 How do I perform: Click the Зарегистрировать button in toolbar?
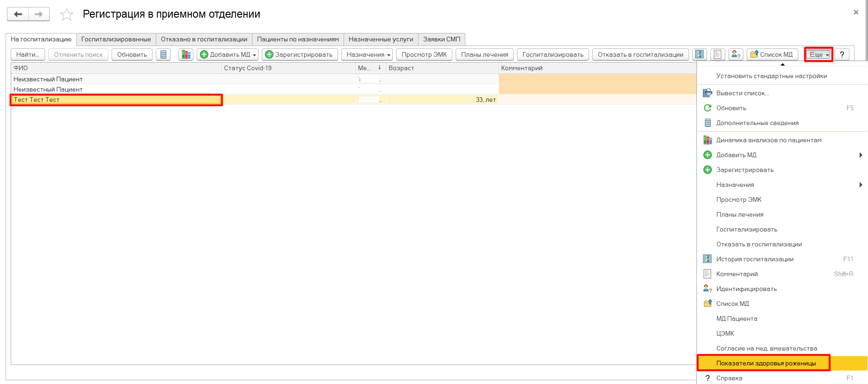click(x=299, y=54)
